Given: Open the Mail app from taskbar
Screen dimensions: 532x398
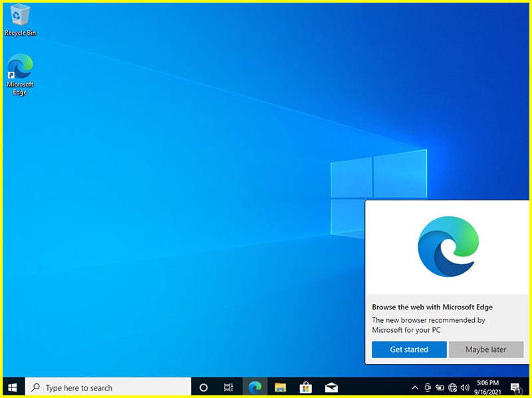Looking at the screenshot, I should click(331, 387).
